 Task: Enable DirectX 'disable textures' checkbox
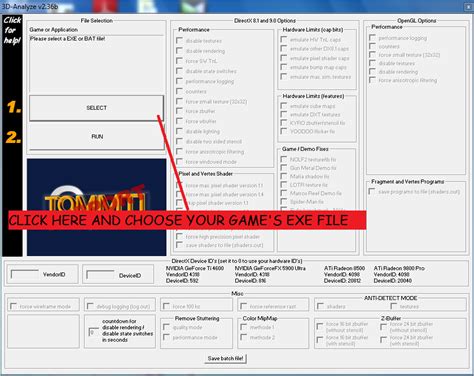click(179, 41)
